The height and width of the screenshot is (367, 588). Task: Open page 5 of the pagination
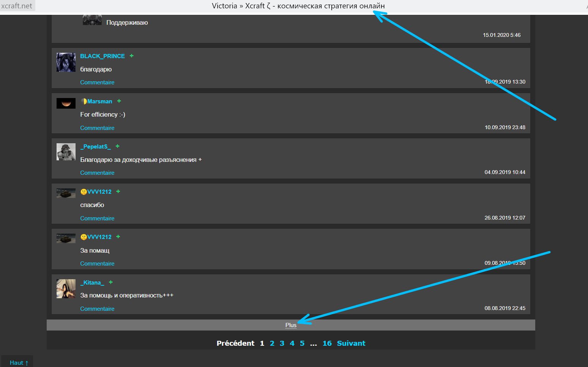click(x=302, y=343)
